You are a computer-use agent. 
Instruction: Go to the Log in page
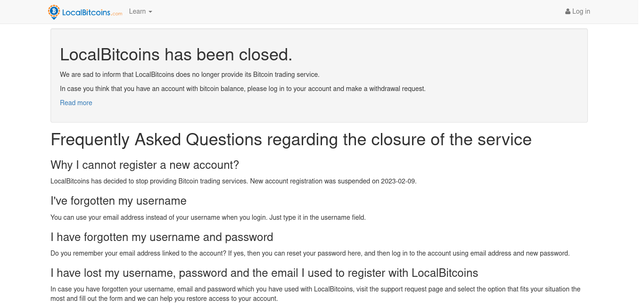point(578,11)
